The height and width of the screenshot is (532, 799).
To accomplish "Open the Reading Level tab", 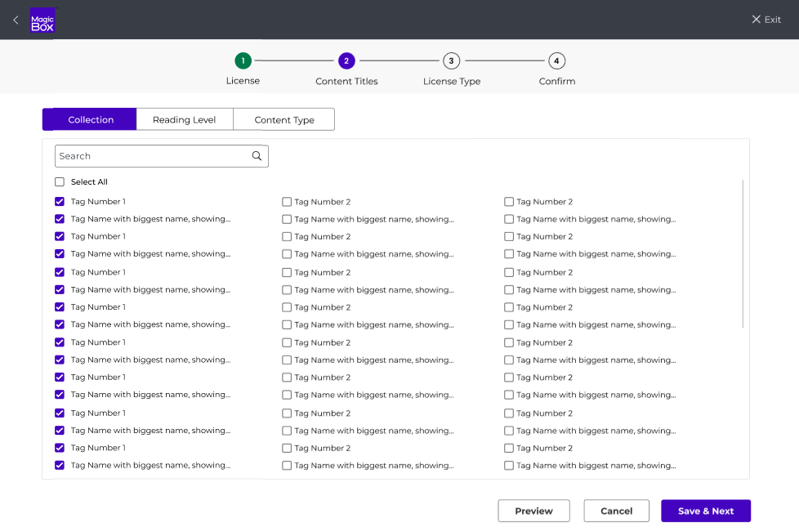I will [185, 119].
